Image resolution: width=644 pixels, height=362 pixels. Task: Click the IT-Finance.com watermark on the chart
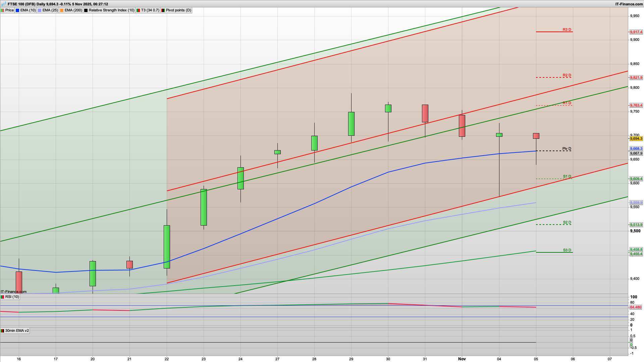(x=13, y=292)
